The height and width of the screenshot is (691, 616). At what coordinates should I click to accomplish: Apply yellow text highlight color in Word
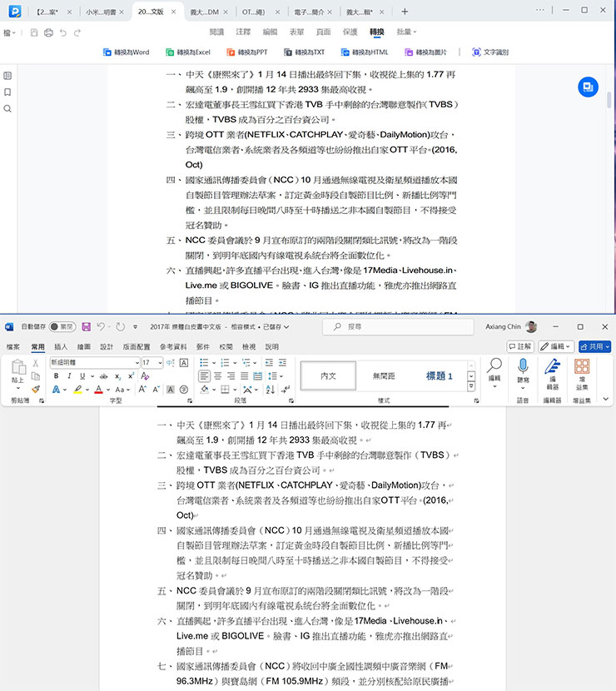tap(78, 390)
